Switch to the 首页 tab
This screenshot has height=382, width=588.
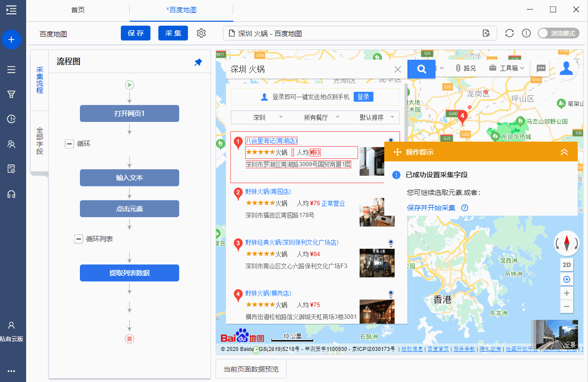coord(78,10)
